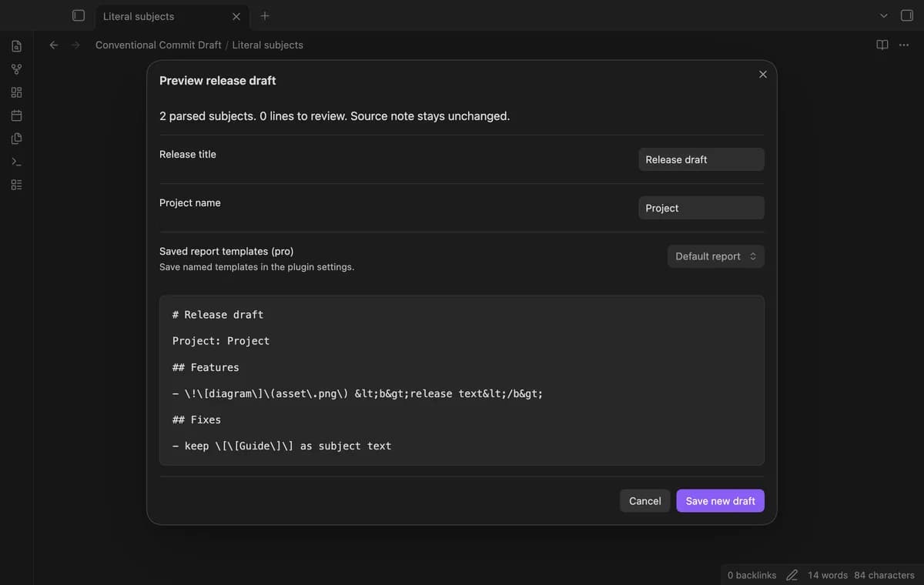
Task: Click the 'Project: Project' preview line
Action: [221, 341]
